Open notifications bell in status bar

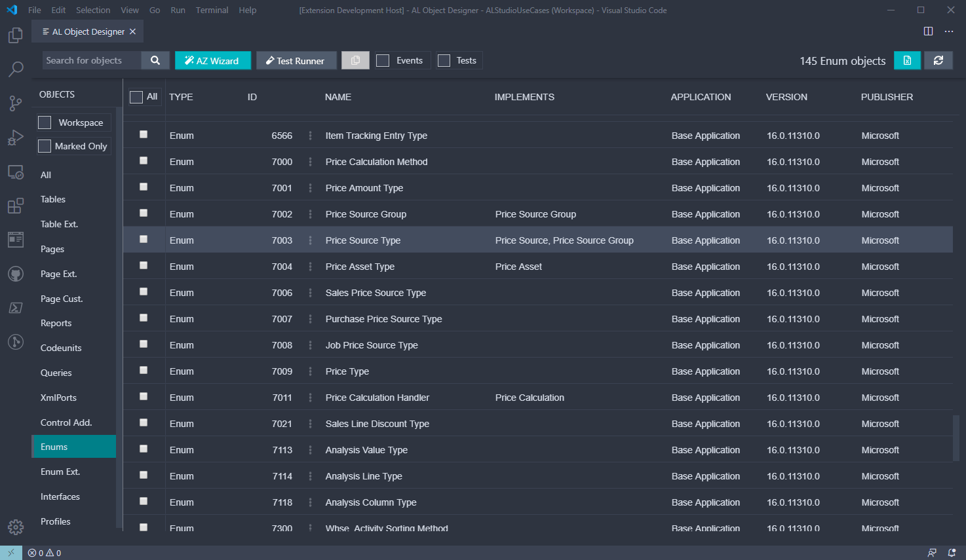pos(952,553)
